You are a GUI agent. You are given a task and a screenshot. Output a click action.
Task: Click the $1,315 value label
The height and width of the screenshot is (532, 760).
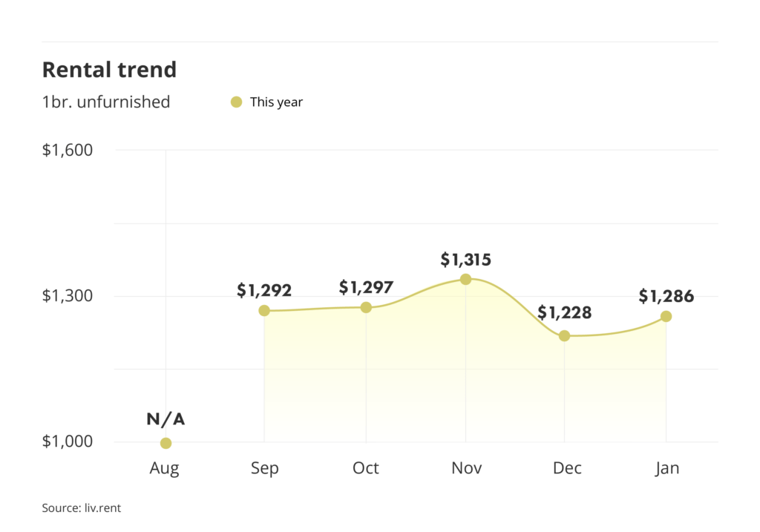pos(465,260)
